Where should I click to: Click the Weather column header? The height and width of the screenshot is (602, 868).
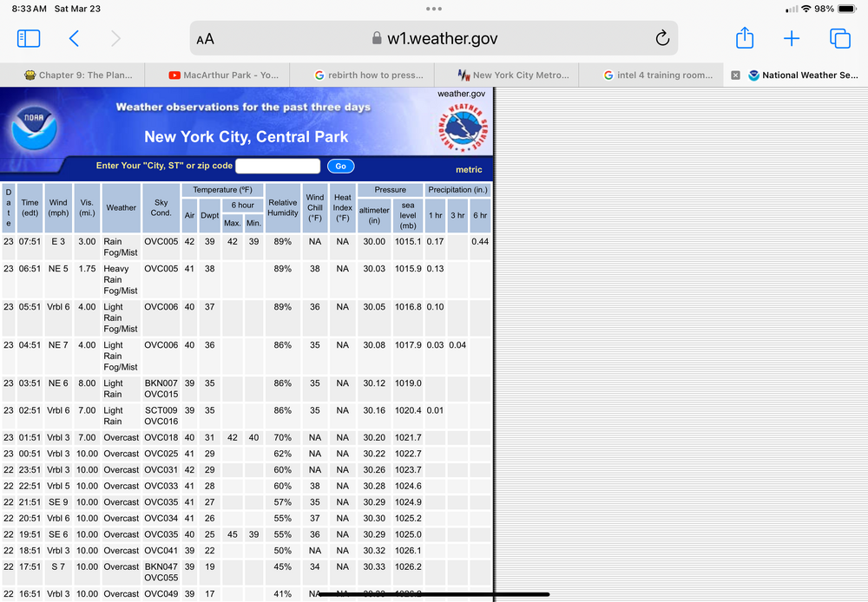(122, 208)
